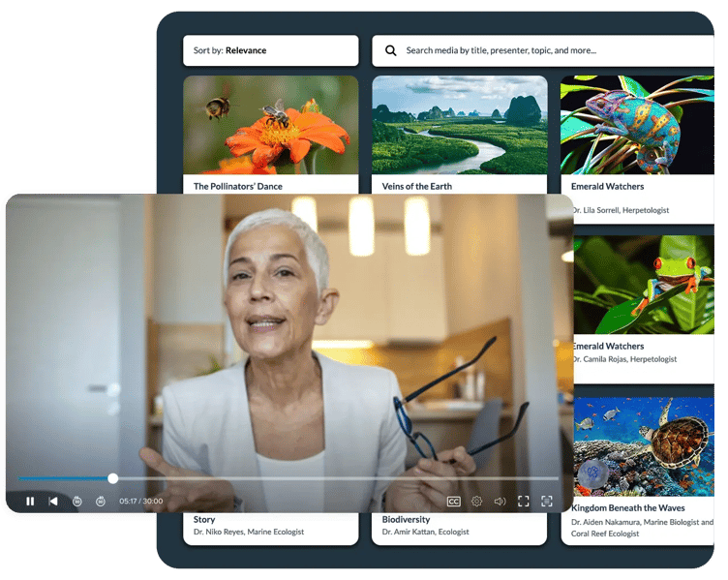Screen dimensions: 728x580
Task: Rewind the video by a few seconds
Action: (x=77, y=501)
